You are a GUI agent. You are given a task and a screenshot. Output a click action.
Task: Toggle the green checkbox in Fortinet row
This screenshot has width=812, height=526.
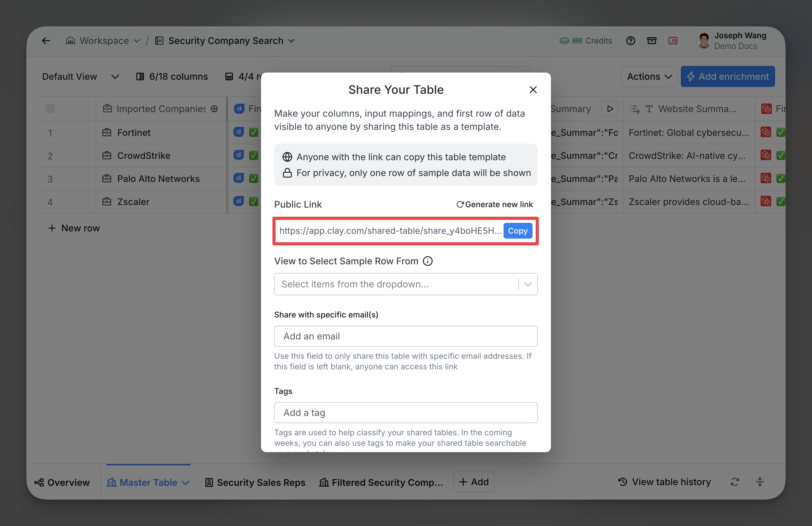point(254,132)
